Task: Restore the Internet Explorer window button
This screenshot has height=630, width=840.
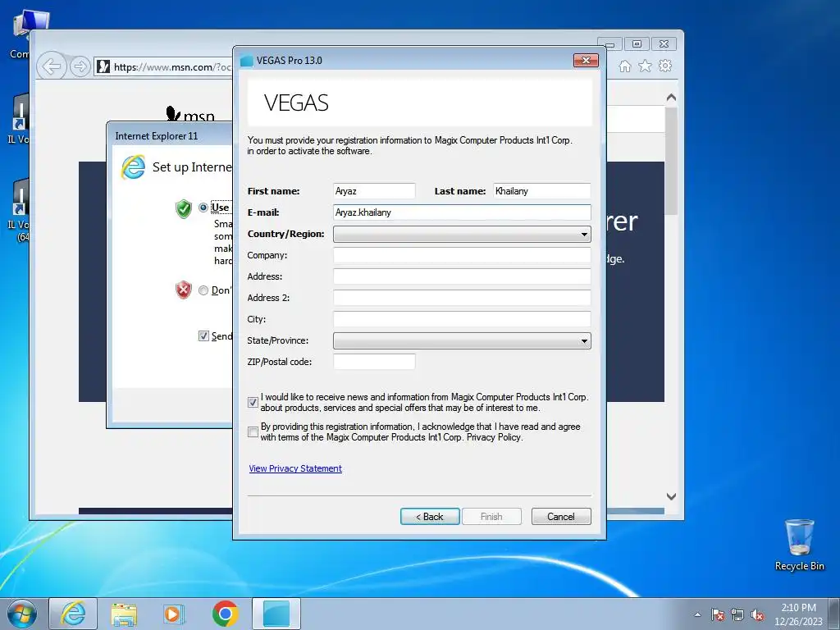Action: (637, 44)
